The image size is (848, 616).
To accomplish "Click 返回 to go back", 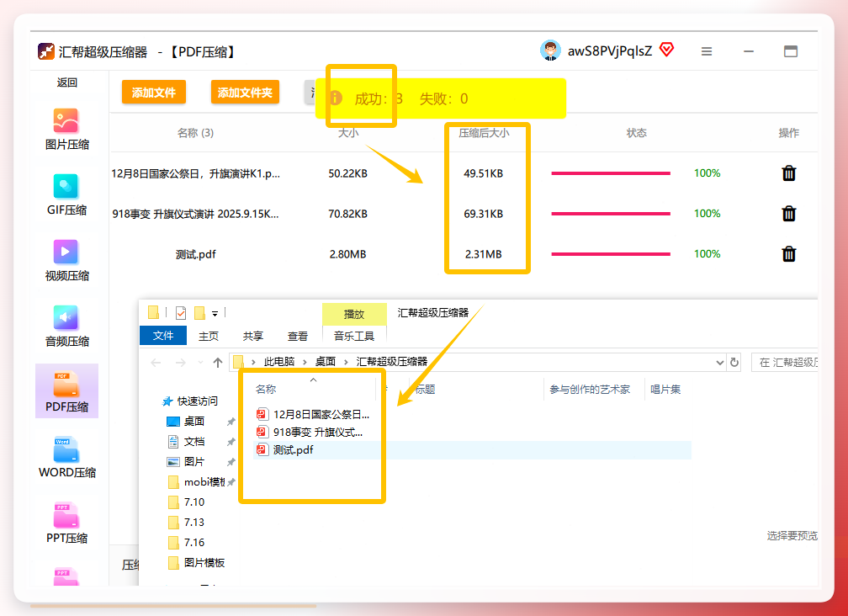I will [67, 82].
